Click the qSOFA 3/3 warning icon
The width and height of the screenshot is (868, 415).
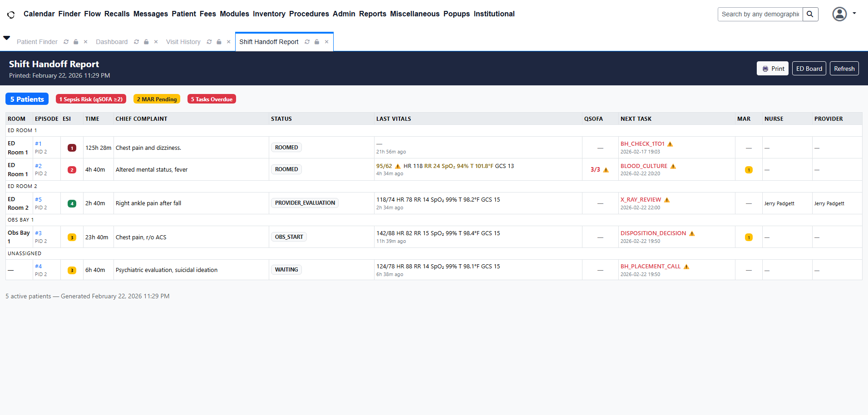point(606,170)
